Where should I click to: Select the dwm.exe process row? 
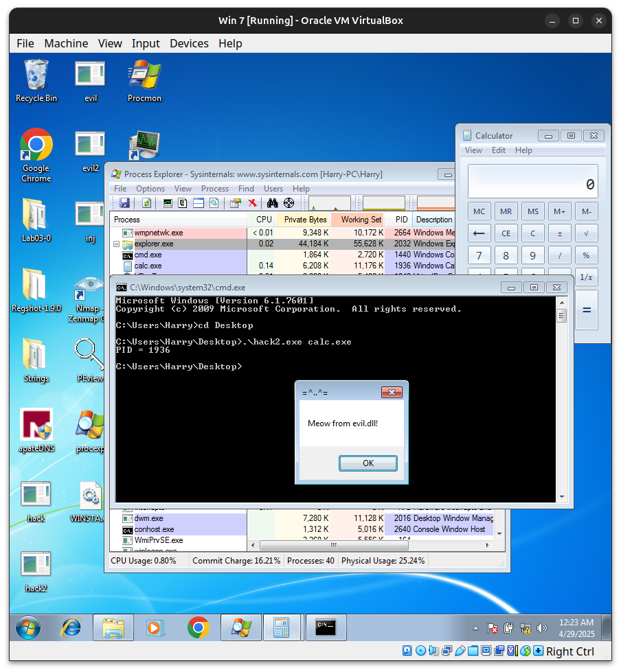point(302,518)
